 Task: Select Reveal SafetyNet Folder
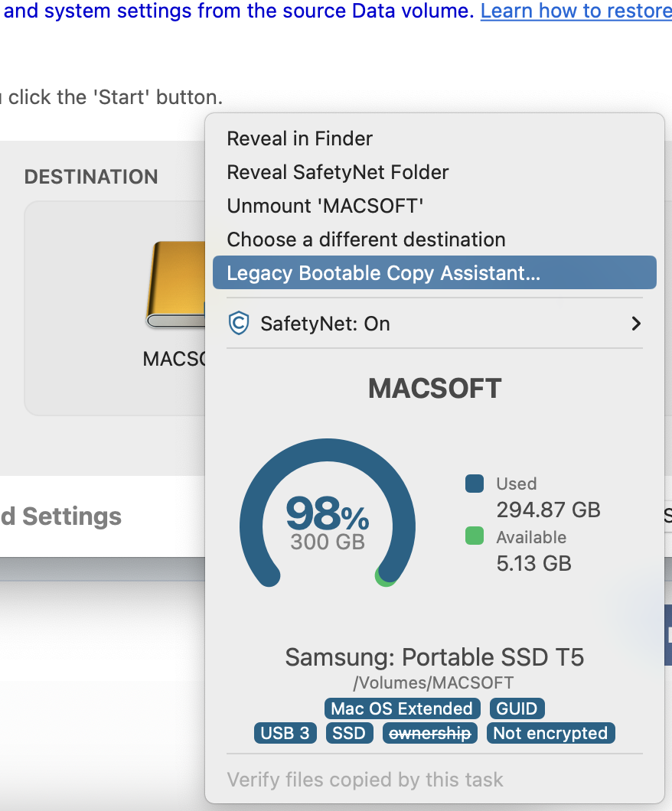coord(435,172)
